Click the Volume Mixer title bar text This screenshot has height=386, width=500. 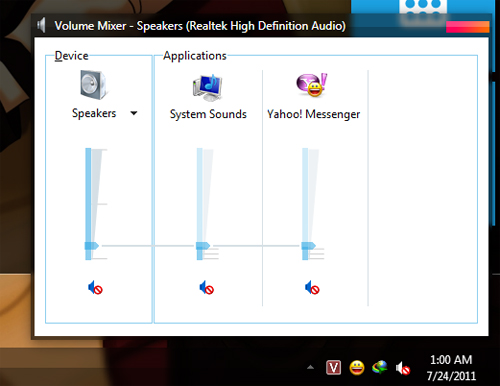click(200, 26)
